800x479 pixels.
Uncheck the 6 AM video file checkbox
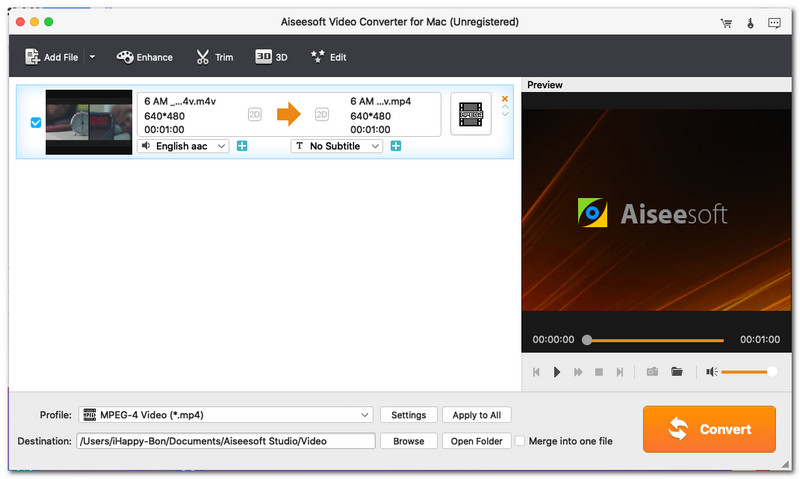pos(36,122)
